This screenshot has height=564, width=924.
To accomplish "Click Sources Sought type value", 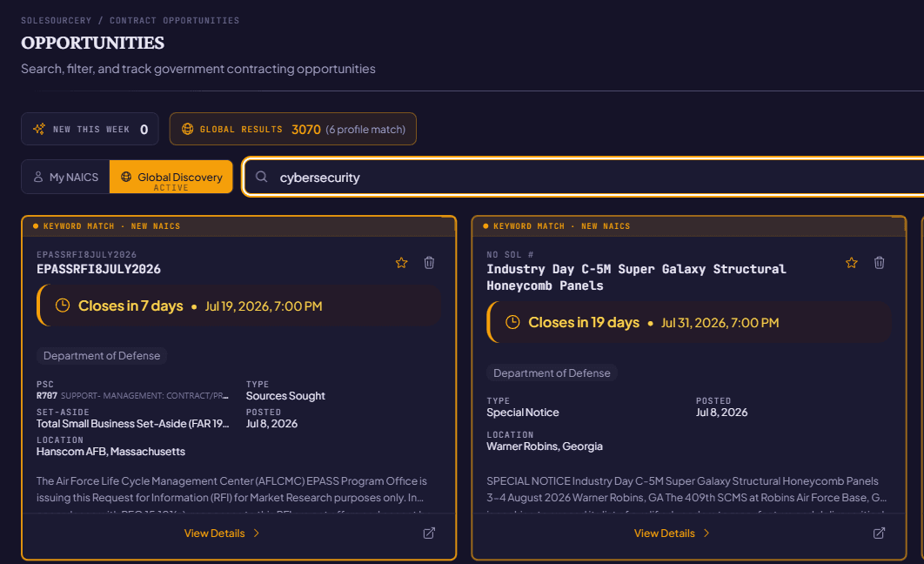I will tap(285, 396).
